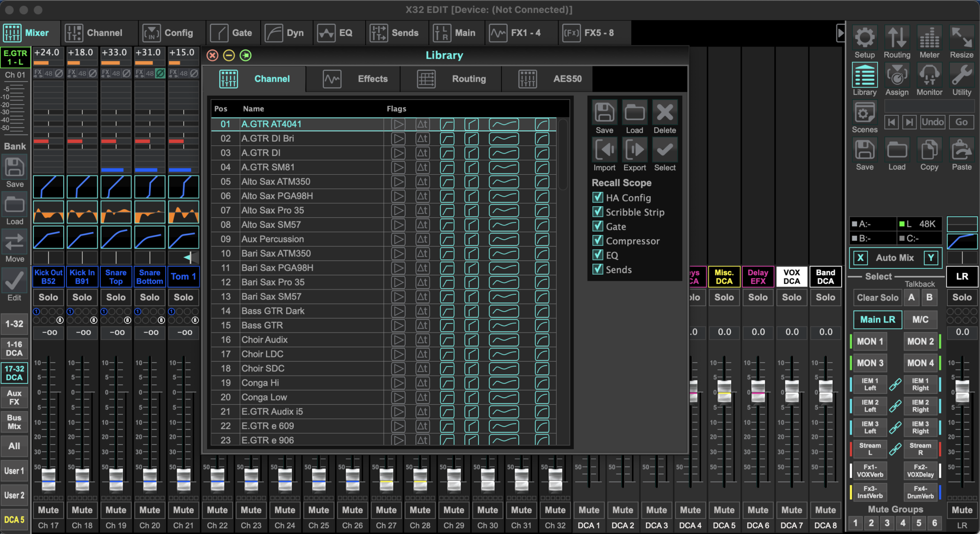Uncheck Scribble Strip in Recall Scope

coord(597,212)
